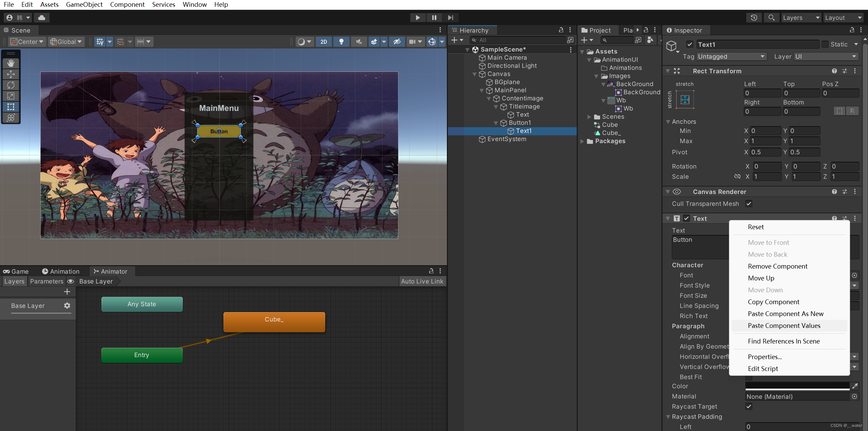868x431 pixels.
Task: Select the Rect tool in Scene toolbar
Action: [11, 107]
